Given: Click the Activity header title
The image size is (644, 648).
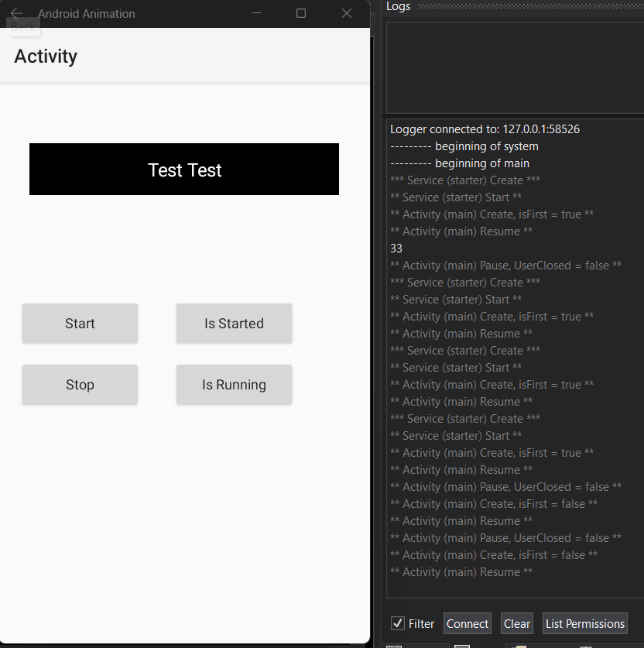Looking at the screenshot, I should click(x=46, y=57).
